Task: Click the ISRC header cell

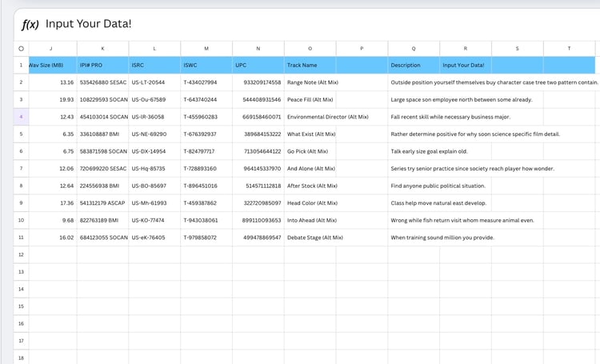Action: point(154,65)
